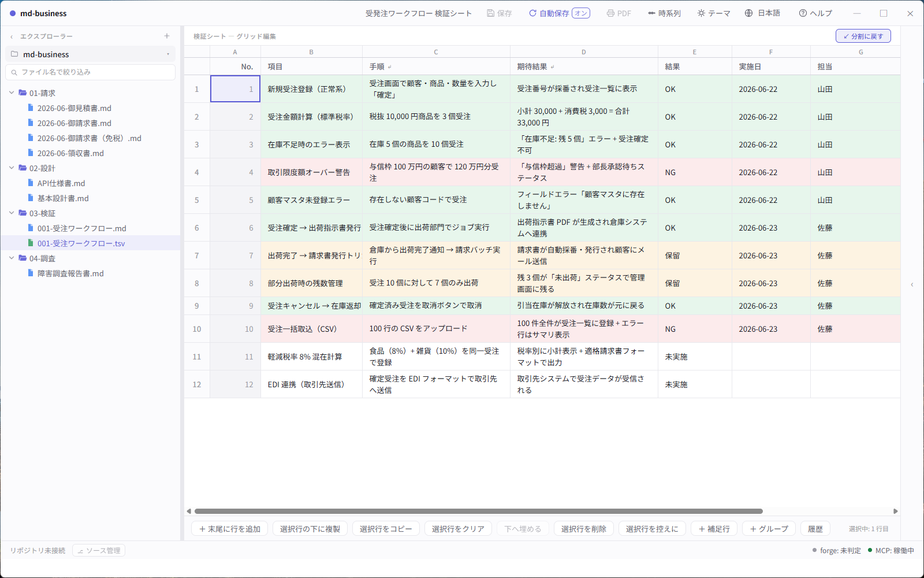The width and height of the screenshot is (924, 578).
Task: Open the theme (テーマ) settings
Action: (714, 13)
